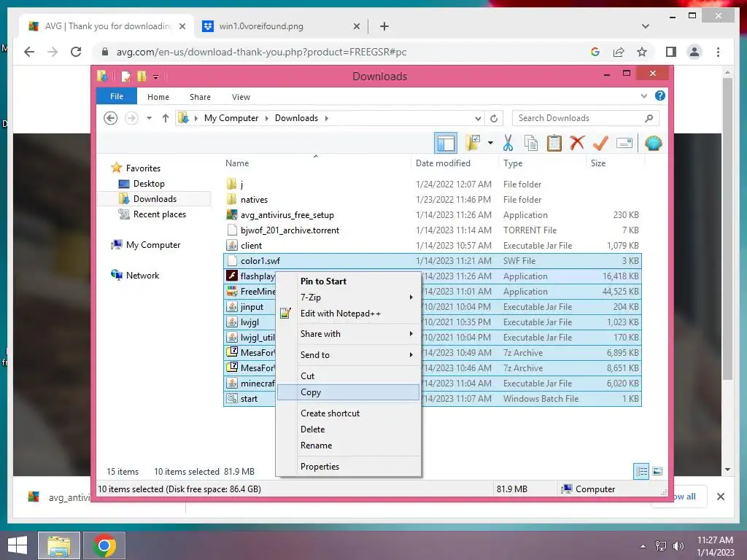Switch to large icons view in status bar
This screenshot has width=747, height=560.
point(657,472)
